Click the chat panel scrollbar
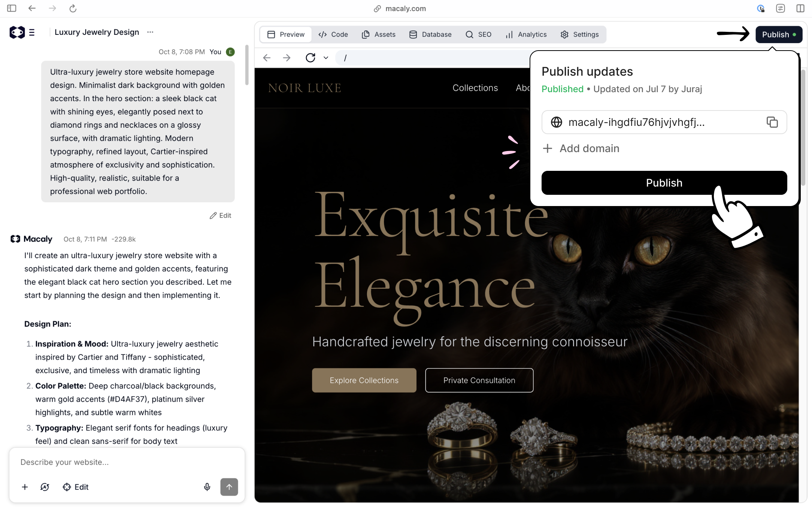 tap(247, 66)
